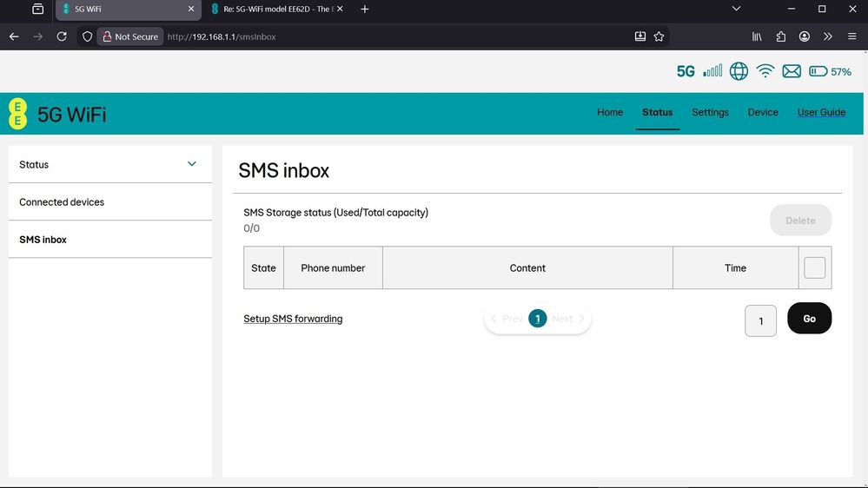Click the Go button
This screenshot has width=868, height=488.
pyautogui.click(x=809, y=318)
